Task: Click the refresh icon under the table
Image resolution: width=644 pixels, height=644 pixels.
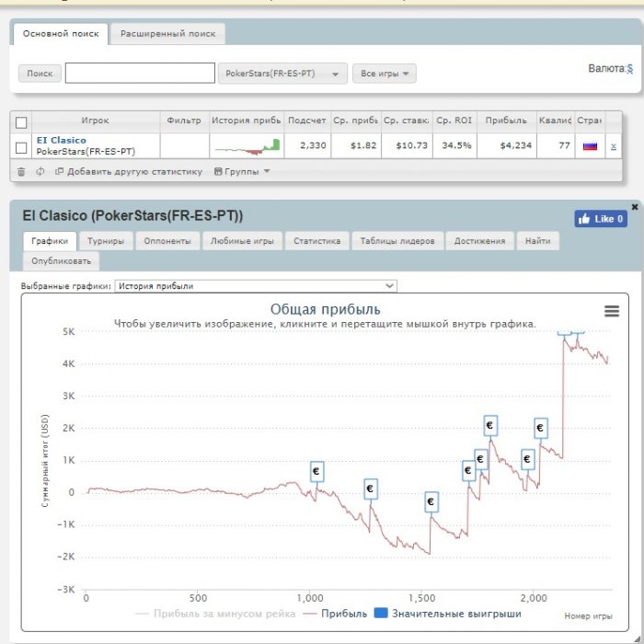Action: coord(40,171)
